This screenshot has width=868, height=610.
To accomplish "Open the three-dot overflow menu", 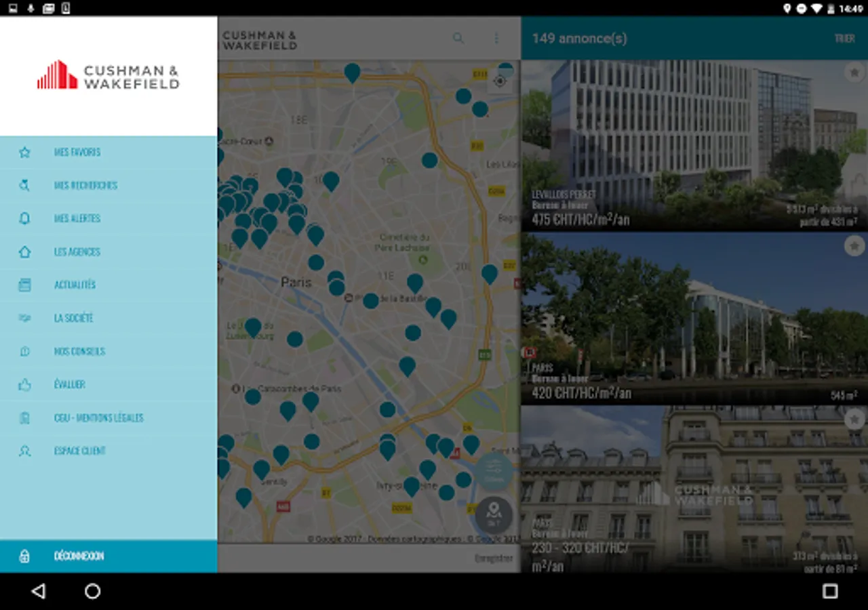I will [x=496, y=38].
